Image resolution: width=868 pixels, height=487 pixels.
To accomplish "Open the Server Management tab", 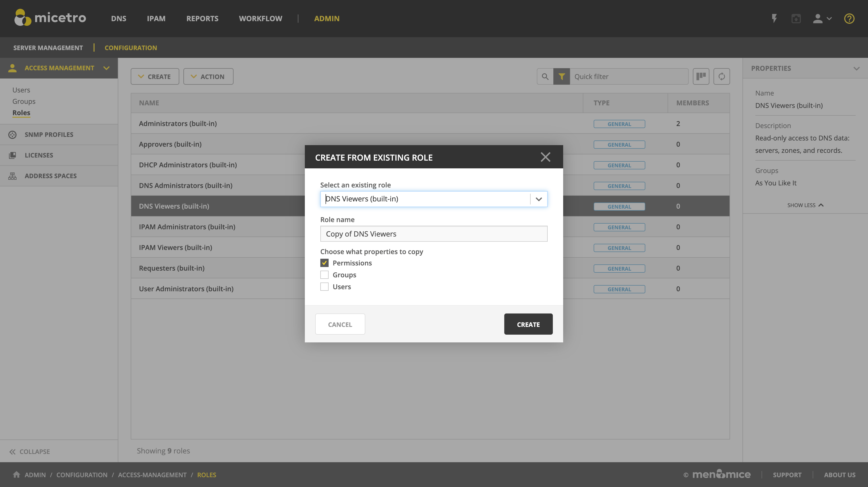I will pyautogui.click(x=48, y=48).
